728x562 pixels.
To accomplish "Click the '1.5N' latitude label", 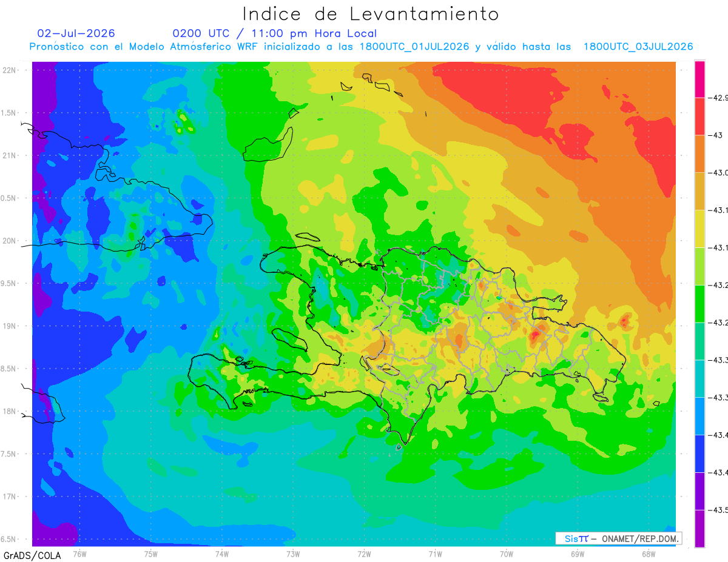I will [8, 113].
